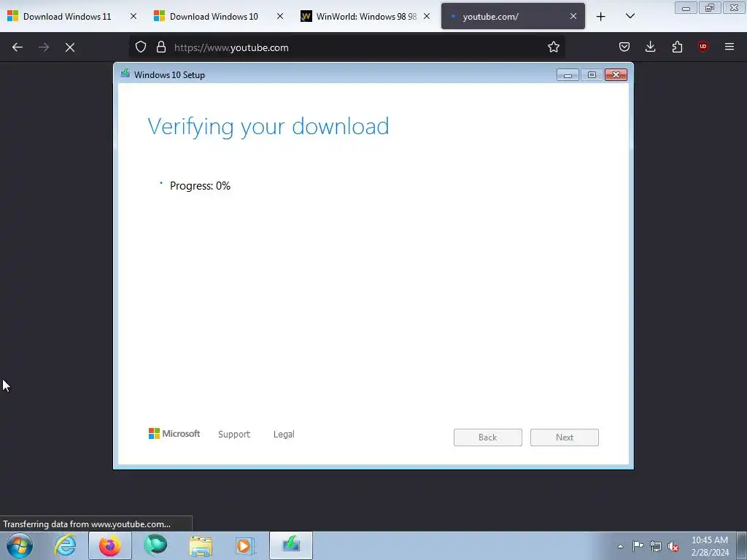Click the Progress: 0% text
747x560 pixels.
coord(200,186)
